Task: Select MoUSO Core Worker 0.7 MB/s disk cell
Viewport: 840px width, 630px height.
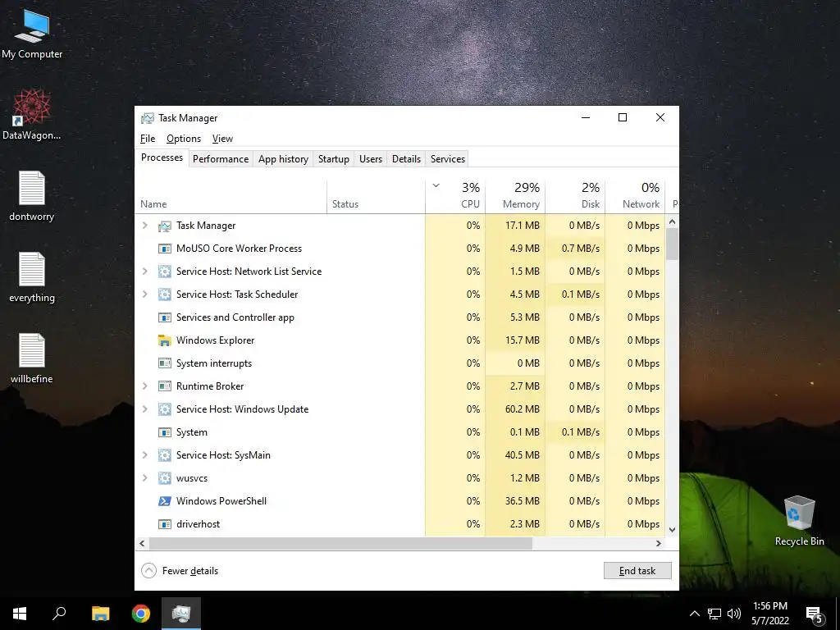Action: click(x=575, y=249)
